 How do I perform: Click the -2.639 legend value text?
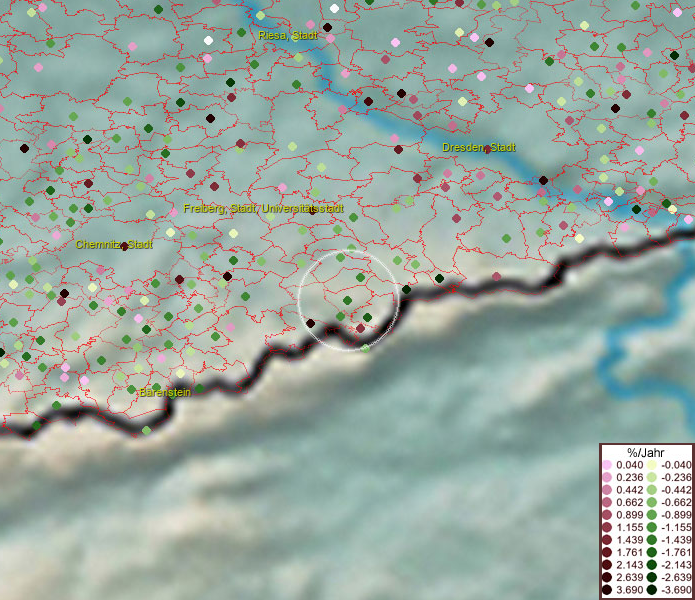(676, 578)
